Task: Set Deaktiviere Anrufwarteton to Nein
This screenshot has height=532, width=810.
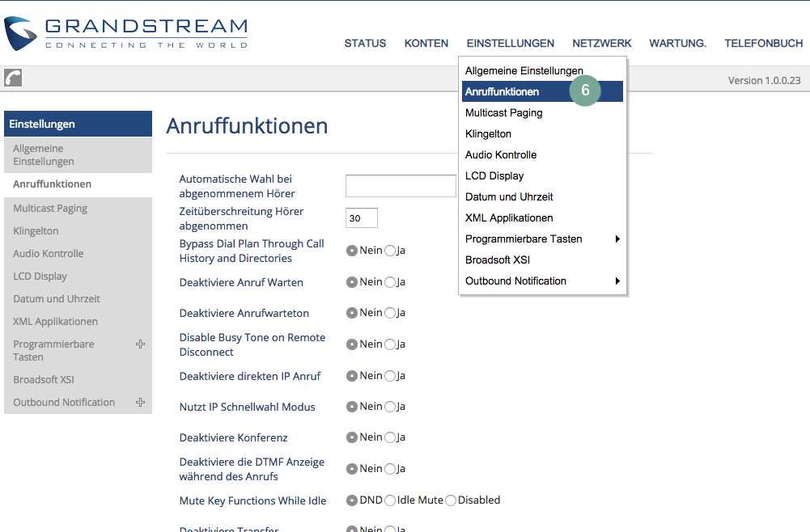Action: tap(352, 313)
